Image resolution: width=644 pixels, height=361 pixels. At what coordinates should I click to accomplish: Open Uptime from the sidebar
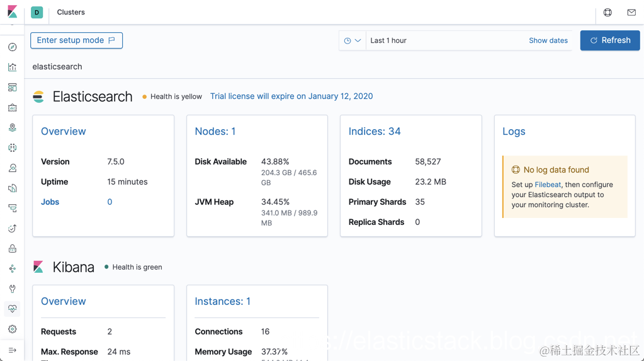[x=13, y=228]
